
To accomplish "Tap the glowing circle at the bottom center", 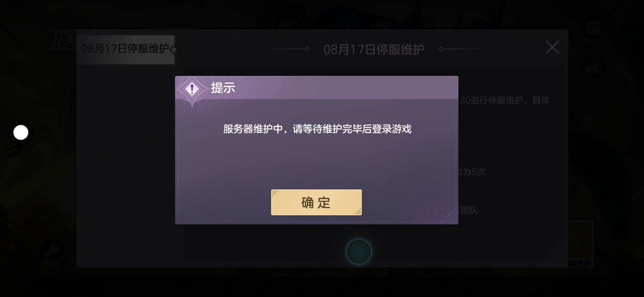I will click(x=359, y=252).
